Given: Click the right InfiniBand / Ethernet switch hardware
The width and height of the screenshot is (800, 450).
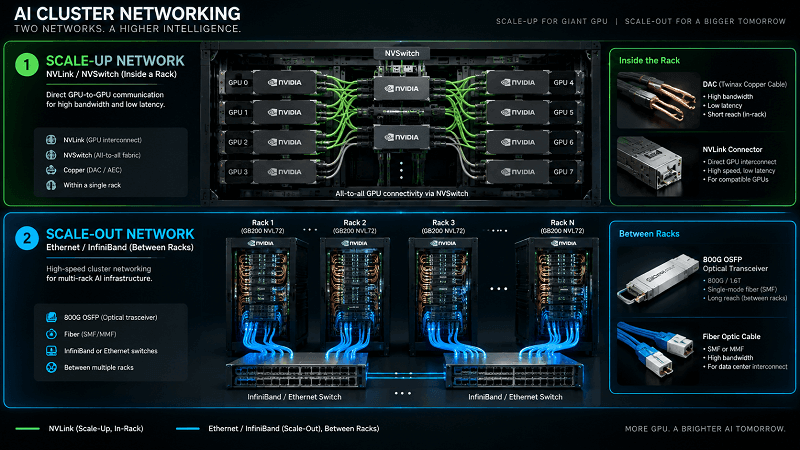Looking at the screenshot, I should pyautogui.click(x=514, y=371).
